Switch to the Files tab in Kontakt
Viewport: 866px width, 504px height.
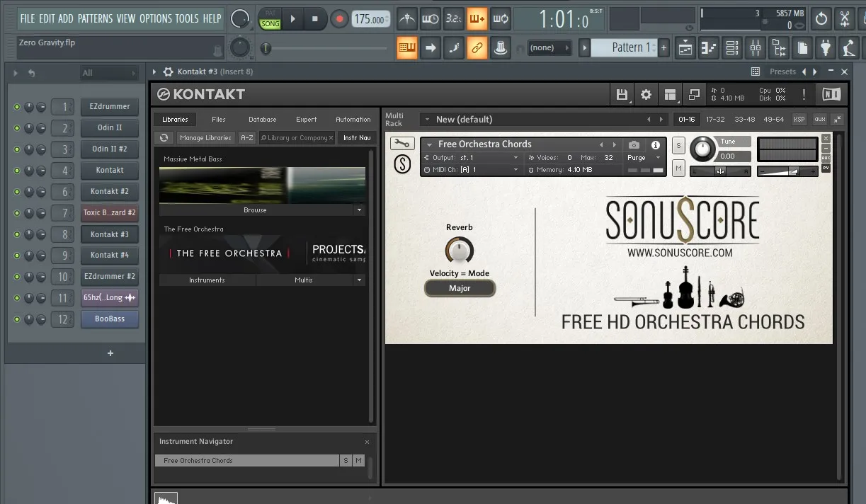(219, 120)
